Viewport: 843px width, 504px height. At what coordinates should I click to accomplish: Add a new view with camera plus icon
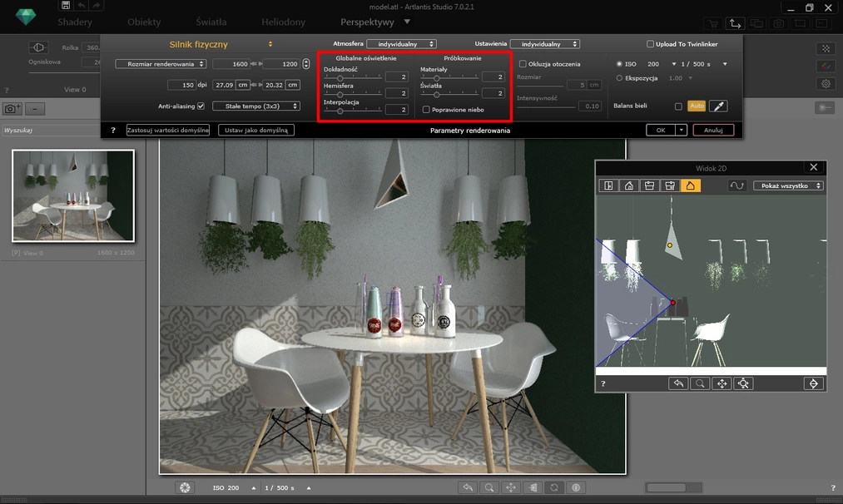[x=12, y=109]
